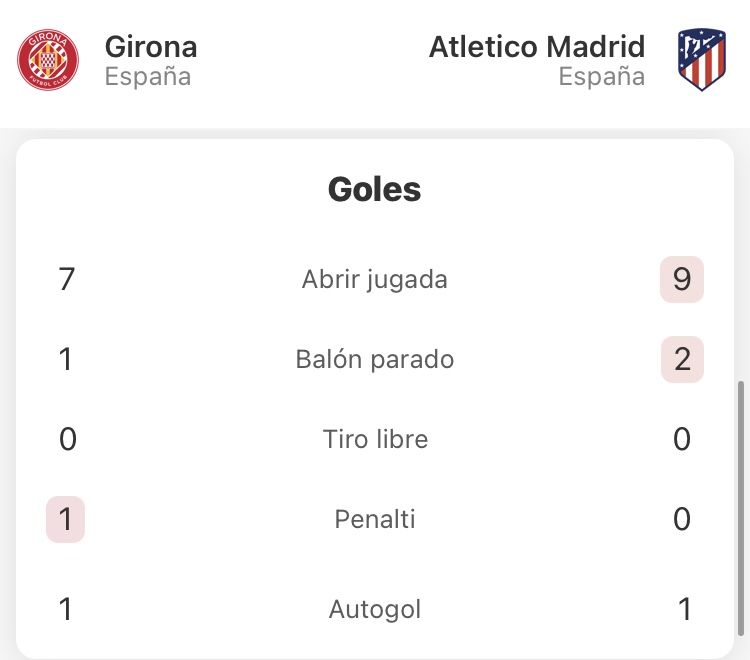Open the Girona club crest
The image size is (750, 660).
[48, 60]
